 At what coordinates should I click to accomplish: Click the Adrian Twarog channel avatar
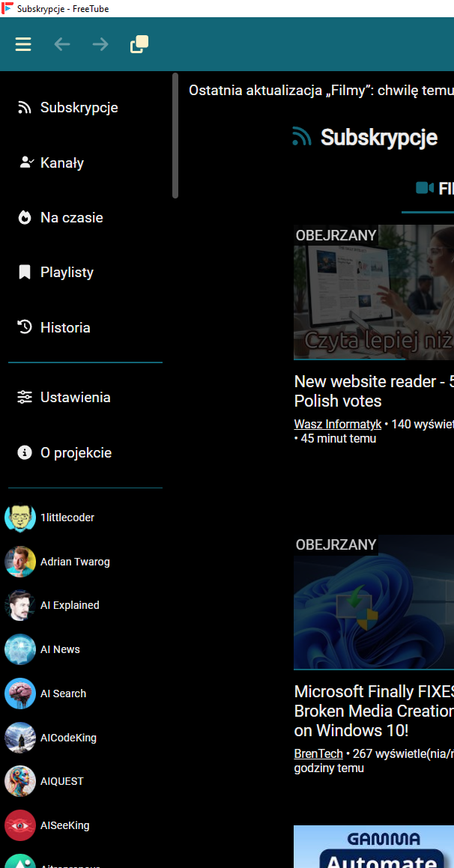click(x=20, y=562)
